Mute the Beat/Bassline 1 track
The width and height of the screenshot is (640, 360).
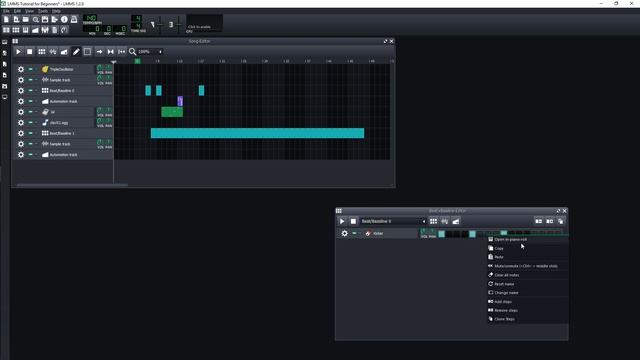point(30,133)
